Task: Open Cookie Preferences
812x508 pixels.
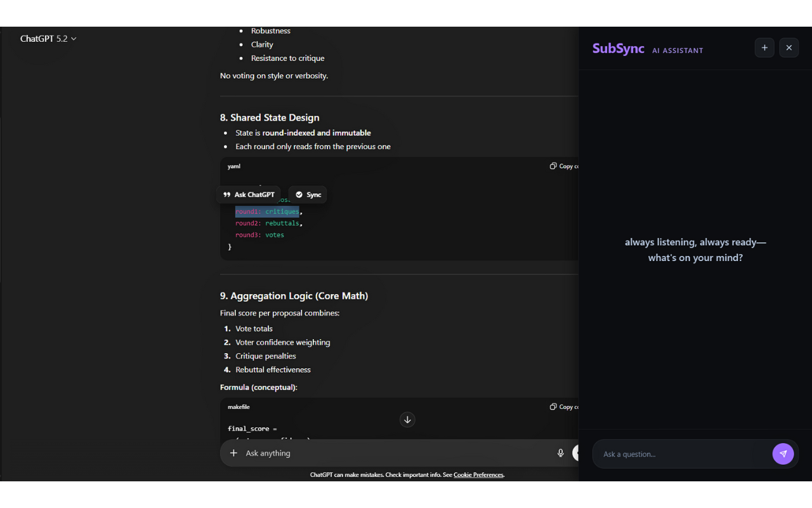Action: tap(478, 474)
